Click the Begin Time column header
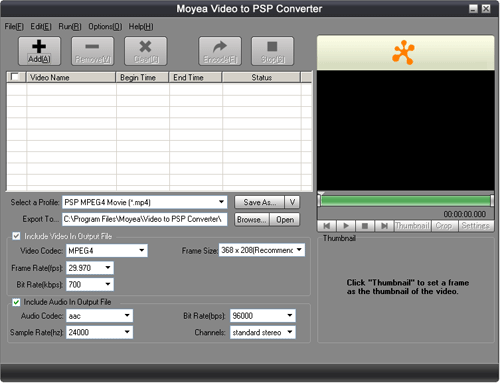 [142, 77]
